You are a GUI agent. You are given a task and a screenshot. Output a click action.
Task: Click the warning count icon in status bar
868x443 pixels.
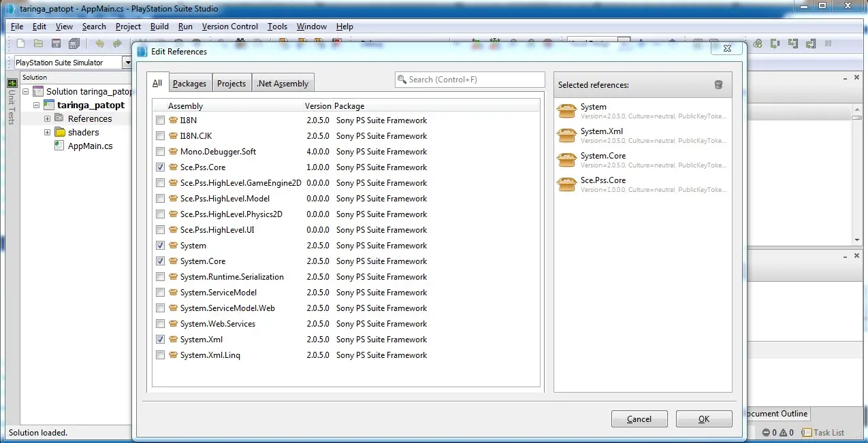point(783,433)
